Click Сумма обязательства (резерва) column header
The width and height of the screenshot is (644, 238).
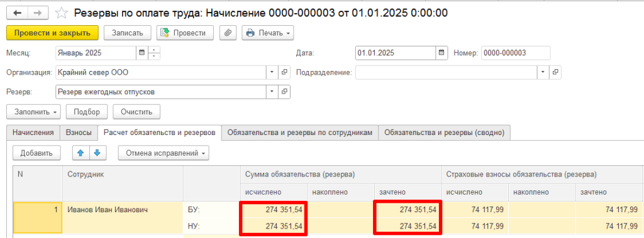[x=340, y=174]
